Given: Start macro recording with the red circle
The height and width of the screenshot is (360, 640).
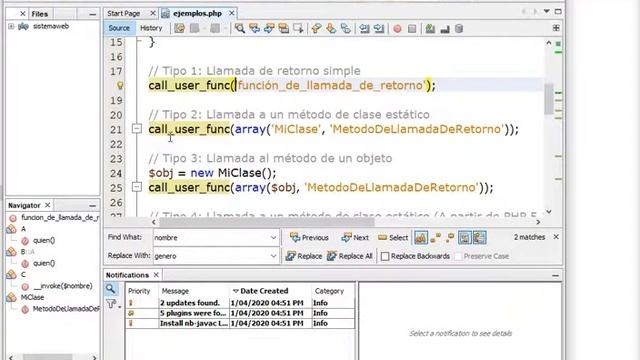Looking at the screenshot, I should [397, 29].
